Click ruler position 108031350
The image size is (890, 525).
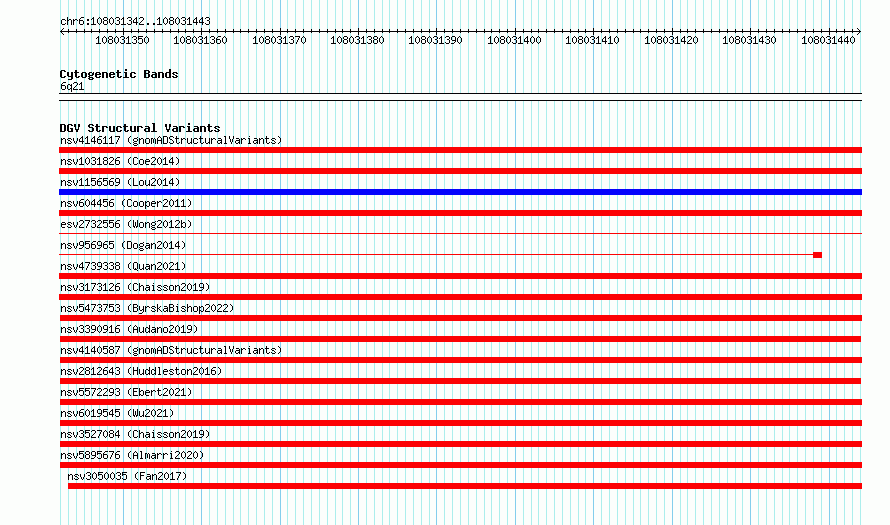[x=122, y=40]
